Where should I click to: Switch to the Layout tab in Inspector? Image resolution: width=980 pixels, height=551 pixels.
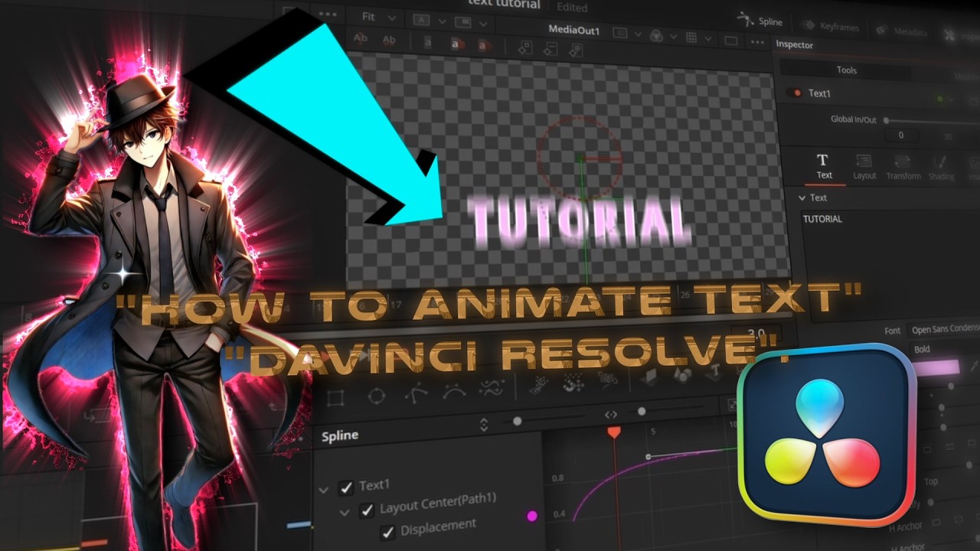pos(864,167)
